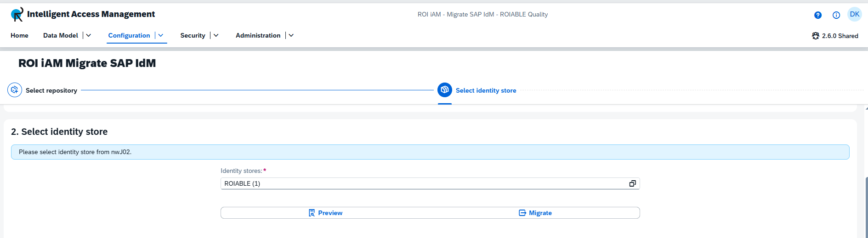Click the 2.6.0 Shared version icon
Image resolution: width=868 pixels, height=238 pixels.
[x=816, y=36]
